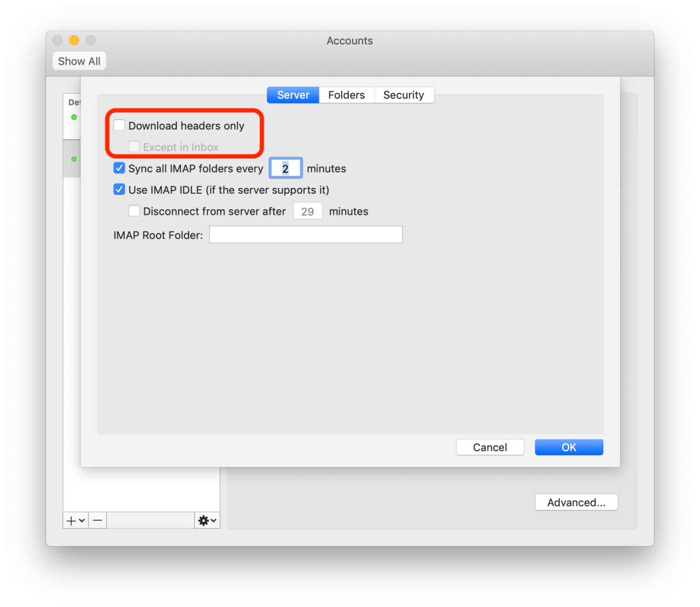The image size is (700, 607).
Task: Click Show All in toolbar
Action: coord(79,61)
